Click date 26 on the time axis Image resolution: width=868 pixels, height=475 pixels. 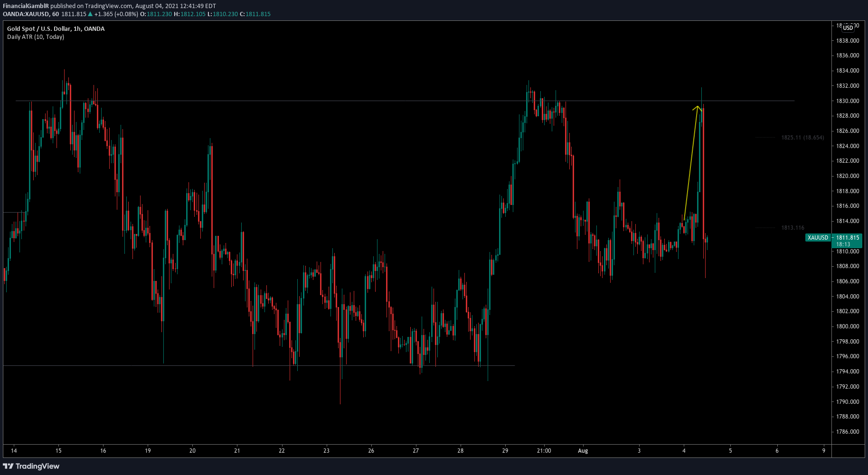[x=371, y=451]
